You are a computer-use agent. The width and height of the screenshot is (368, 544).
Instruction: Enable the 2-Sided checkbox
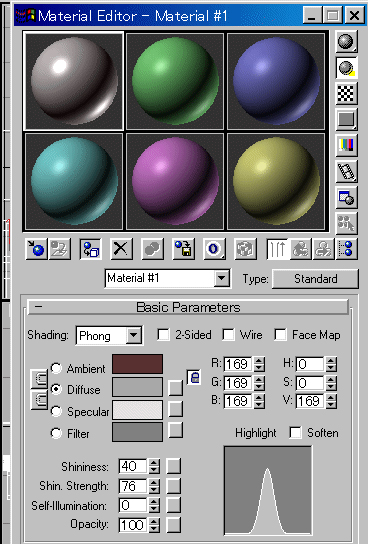tap(163, 335)
